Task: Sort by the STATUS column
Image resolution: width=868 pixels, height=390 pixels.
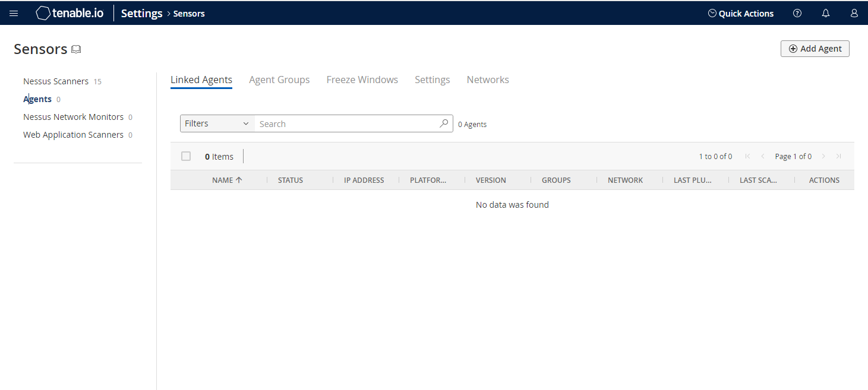Action: click(x=291, y=180)
